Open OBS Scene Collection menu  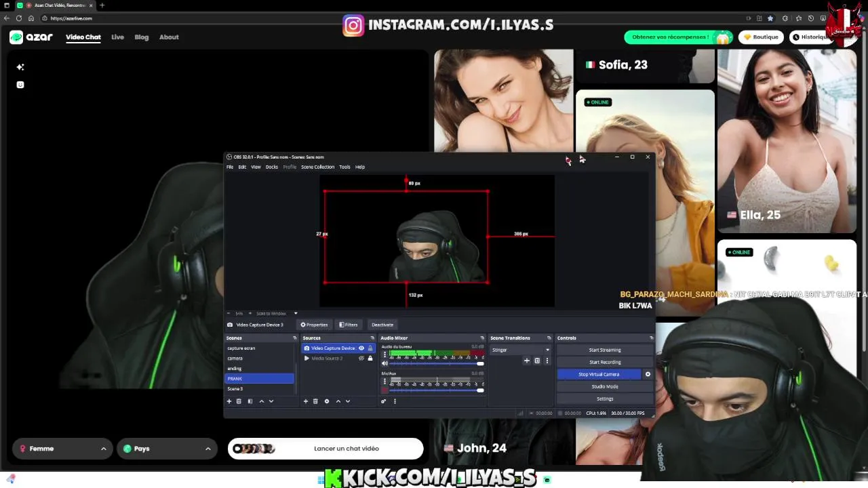tap(317, 167)
